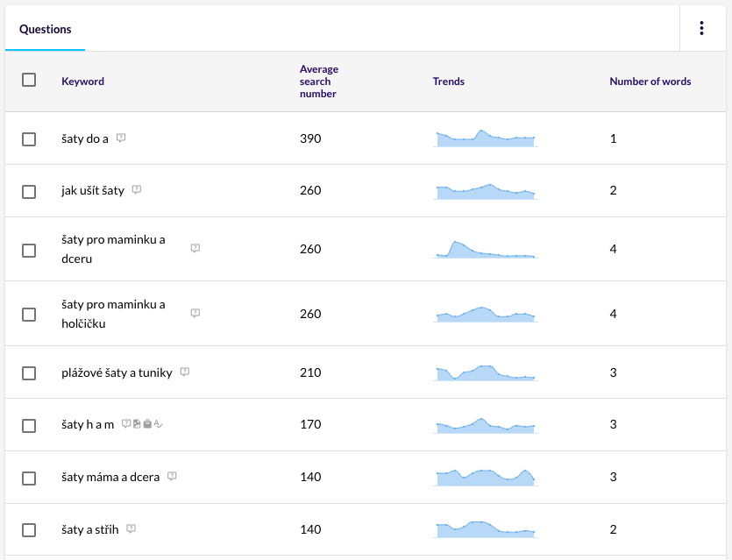Tick checkbox for "šaty pro maminku a dceru"
Image resolution: width=732 pixels, height=560 pixels.
click(x=29, y=250)
